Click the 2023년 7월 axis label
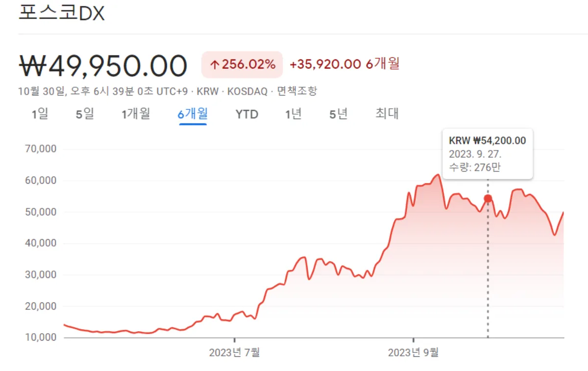 [x=234, y=352]
